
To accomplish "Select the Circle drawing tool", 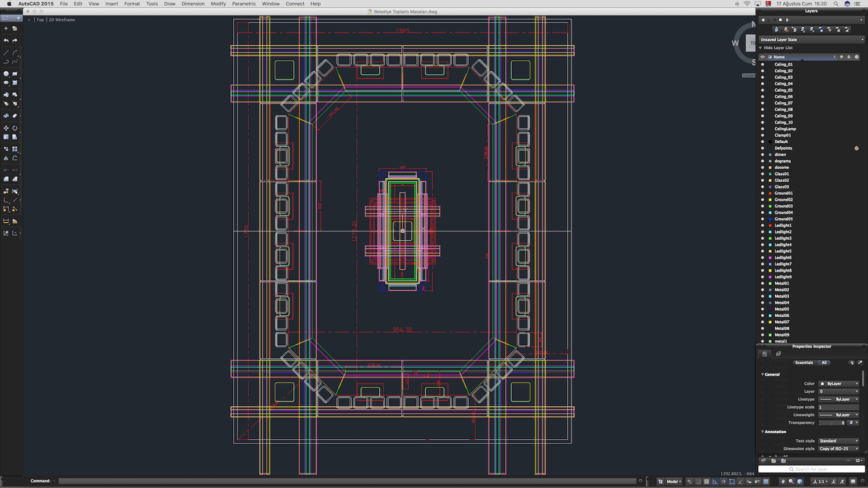I will coord(6,74).
